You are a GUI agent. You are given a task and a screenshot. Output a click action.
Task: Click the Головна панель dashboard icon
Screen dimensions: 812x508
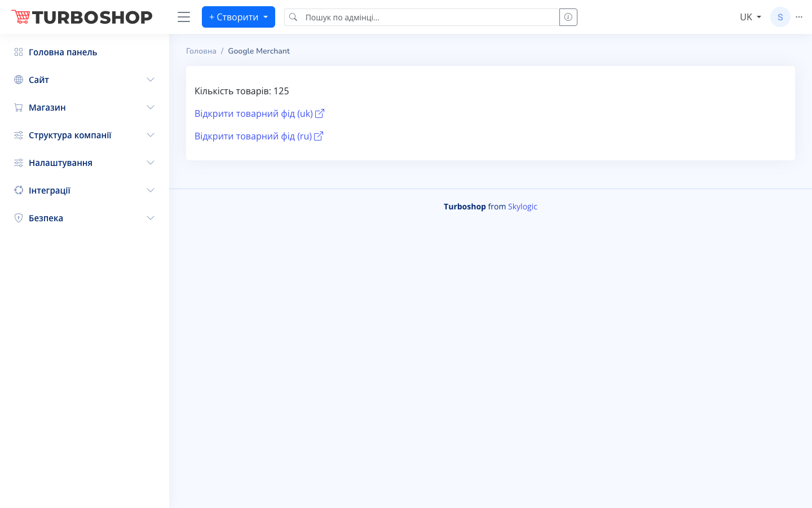(19, 52)
